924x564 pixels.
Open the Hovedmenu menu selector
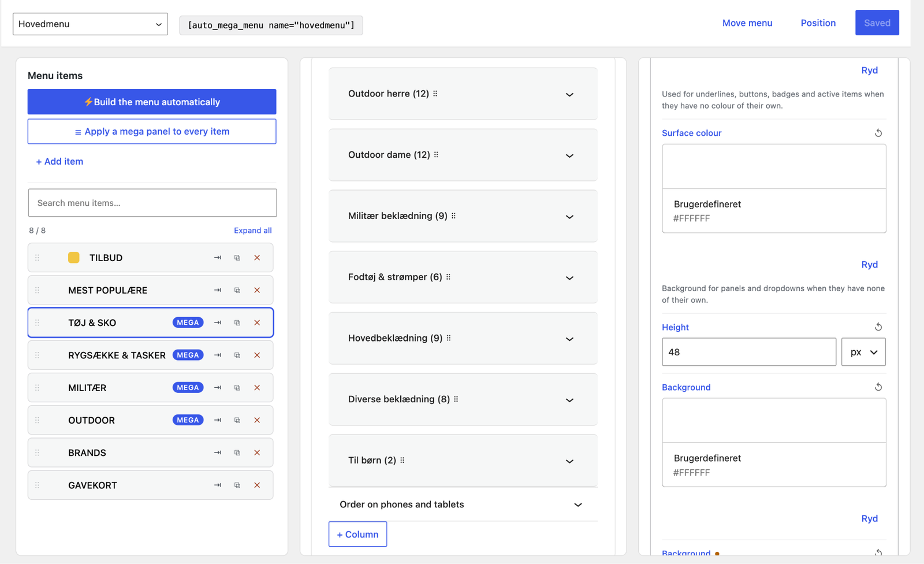(x=90, y=24)
